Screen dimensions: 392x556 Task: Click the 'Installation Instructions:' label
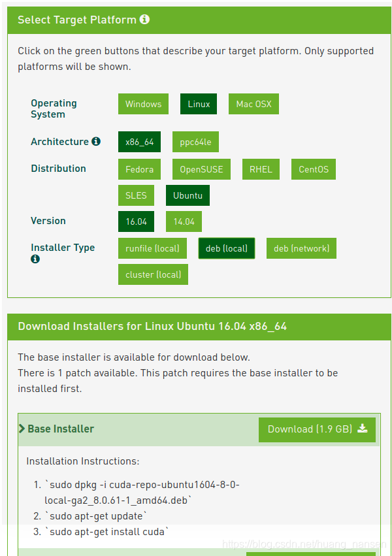pos(83,461)
